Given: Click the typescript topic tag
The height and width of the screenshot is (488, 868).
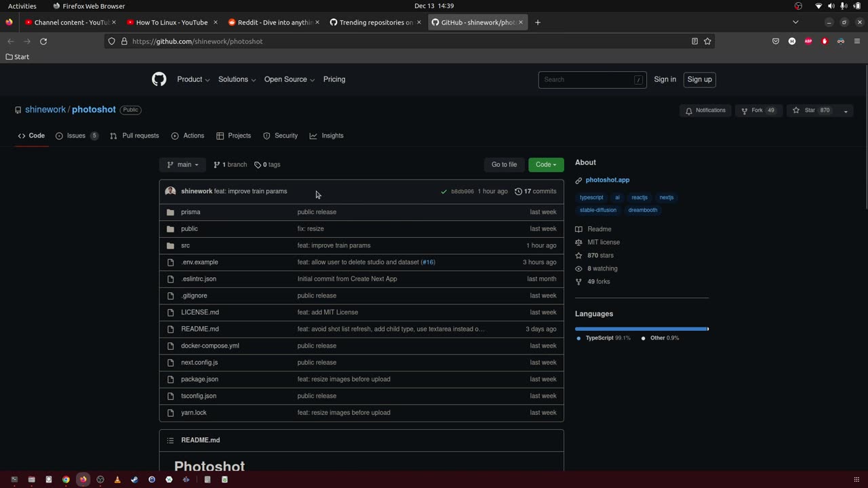Looking at the screenshot, I should (591, 197).
